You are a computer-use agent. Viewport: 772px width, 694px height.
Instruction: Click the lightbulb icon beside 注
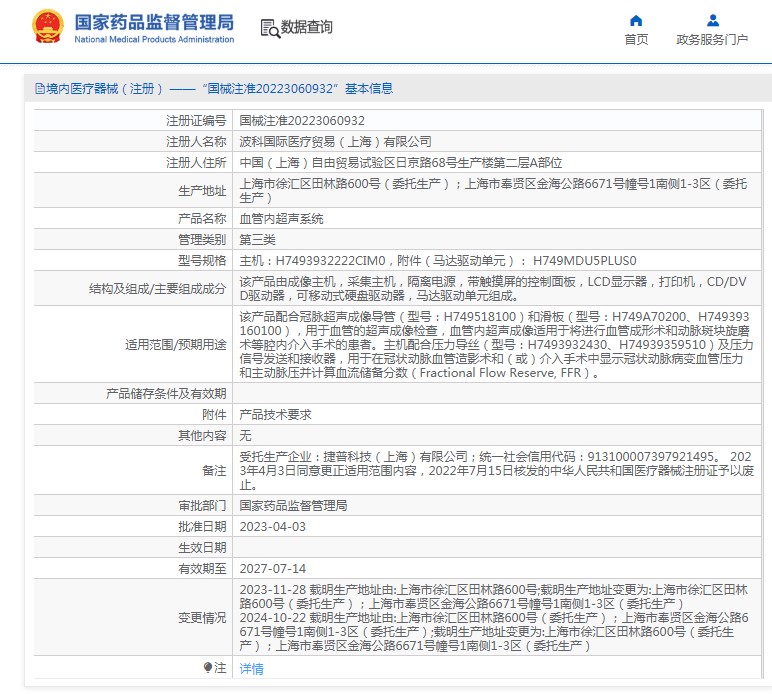pos(208,668)
